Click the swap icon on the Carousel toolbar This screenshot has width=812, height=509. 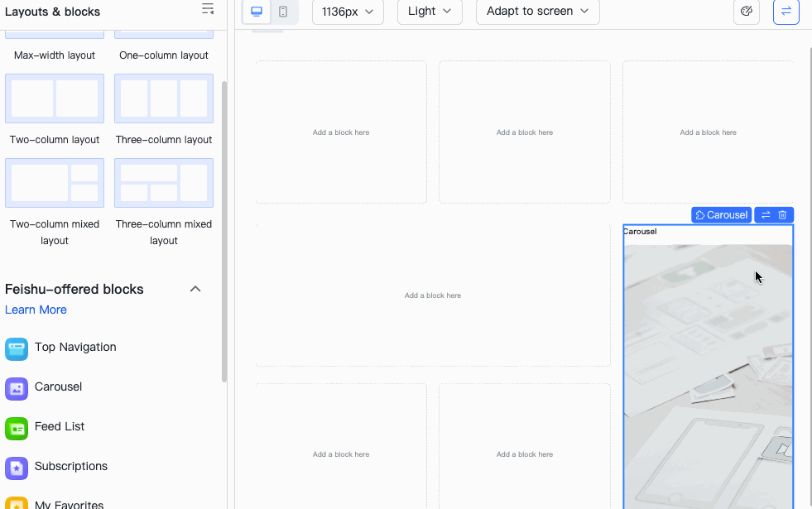[766, 214]
